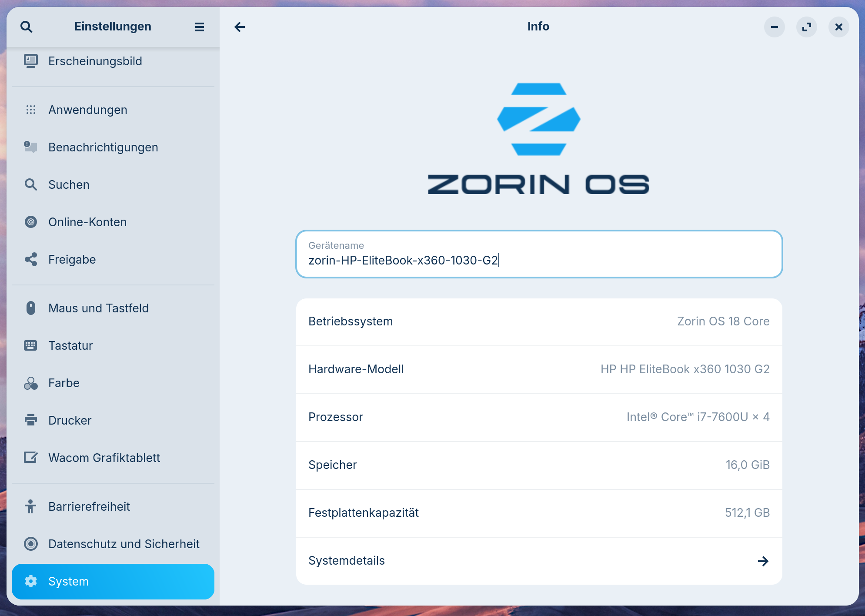Click the Farbe color circles icon

point(31,383)
